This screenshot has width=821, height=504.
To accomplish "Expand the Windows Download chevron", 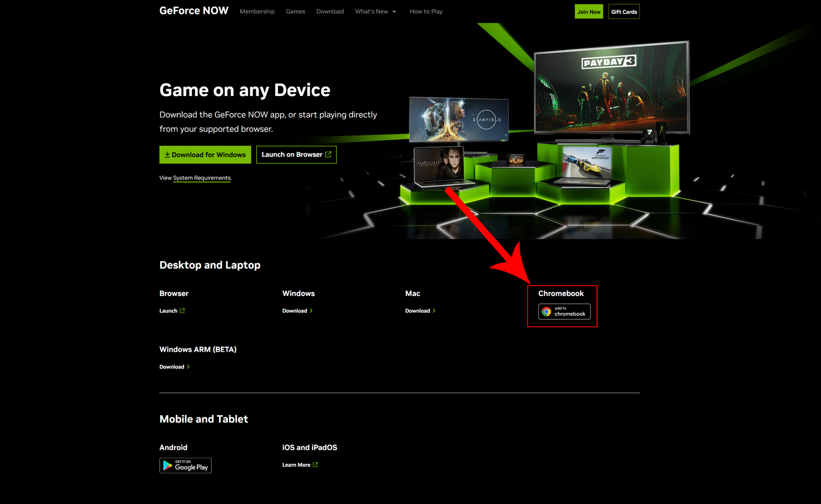I will pos(312,310).
